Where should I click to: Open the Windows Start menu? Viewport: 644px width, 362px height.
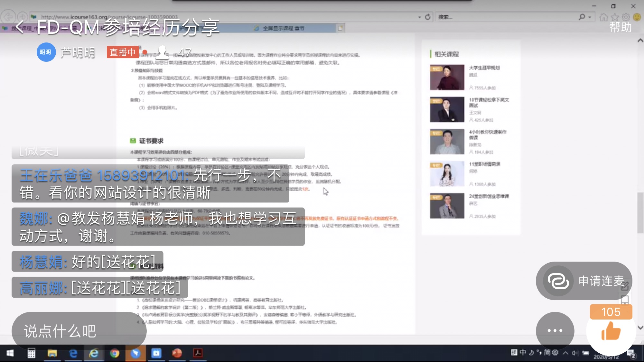[x=10, y=353]
